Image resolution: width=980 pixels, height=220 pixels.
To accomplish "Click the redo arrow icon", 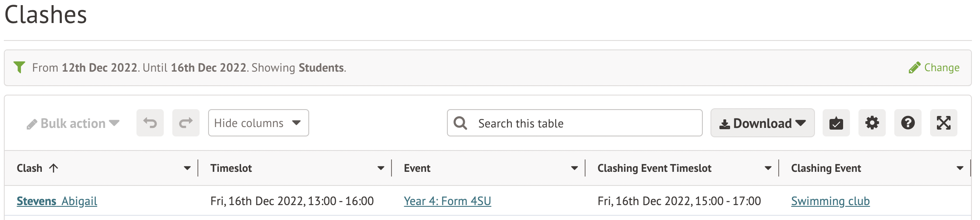I will click(186, 123).
